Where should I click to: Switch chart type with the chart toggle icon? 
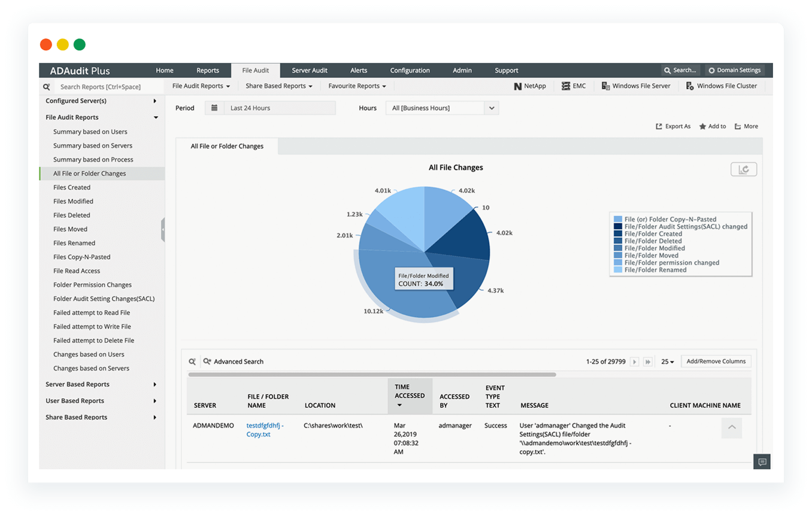(744, 169)
